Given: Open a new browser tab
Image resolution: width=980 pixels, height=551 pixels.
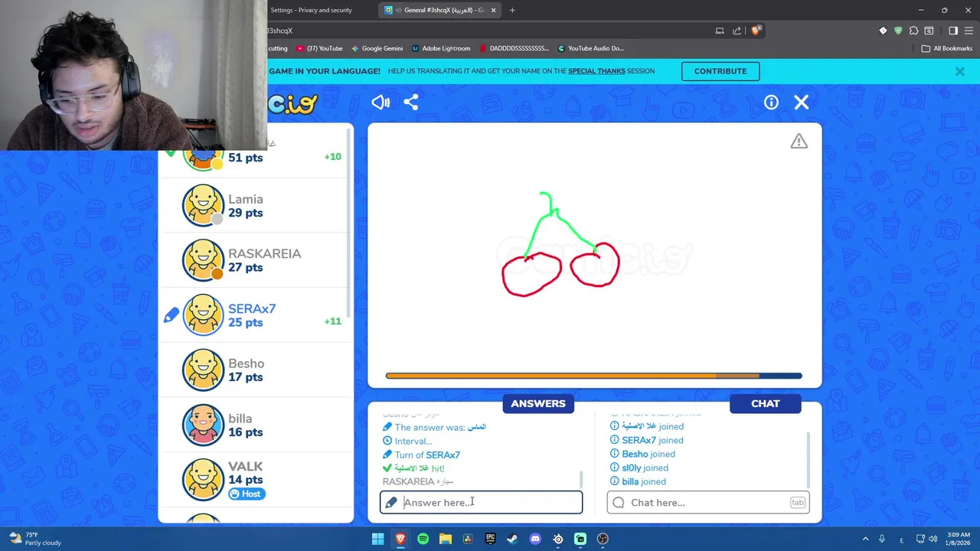Looking at the screenshot, I should [512, 10].
